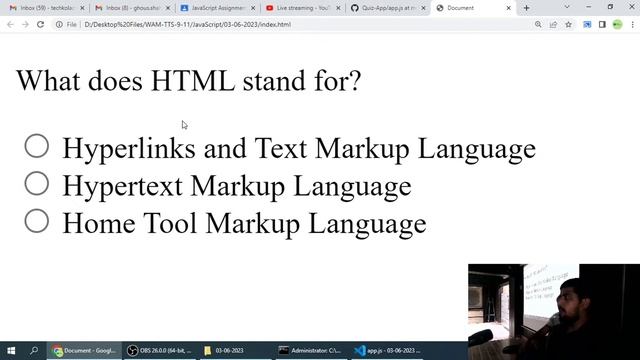Click the Hyperlinks and Text Markup Language label
This screenshot has width=640, height=360.
pyautogui.click(x=299, y=149)
